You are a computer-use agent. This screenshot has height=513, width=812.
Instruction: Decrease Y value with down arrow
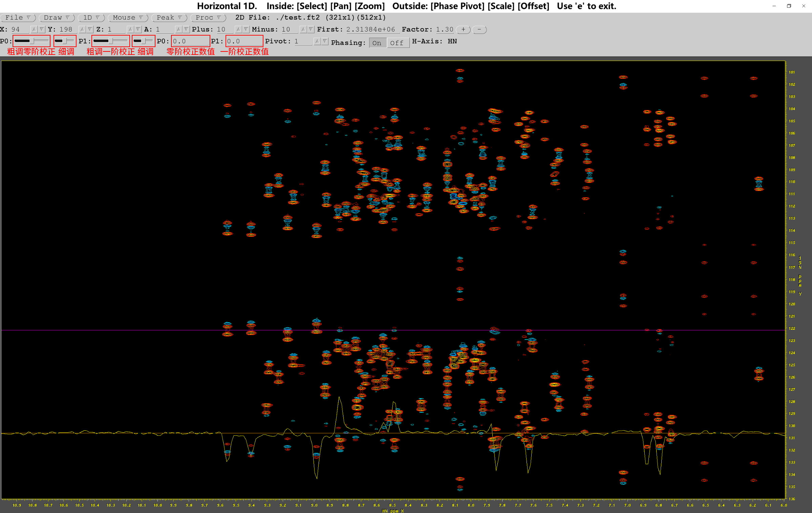click(90, 29)
